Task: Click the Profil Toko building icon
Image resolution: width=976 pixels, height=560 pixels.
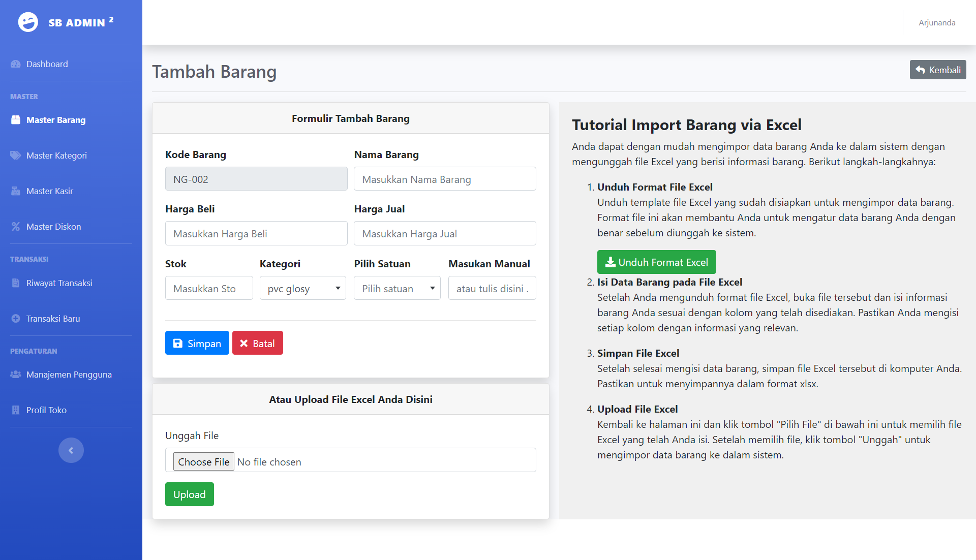Action: pos(16,410)
